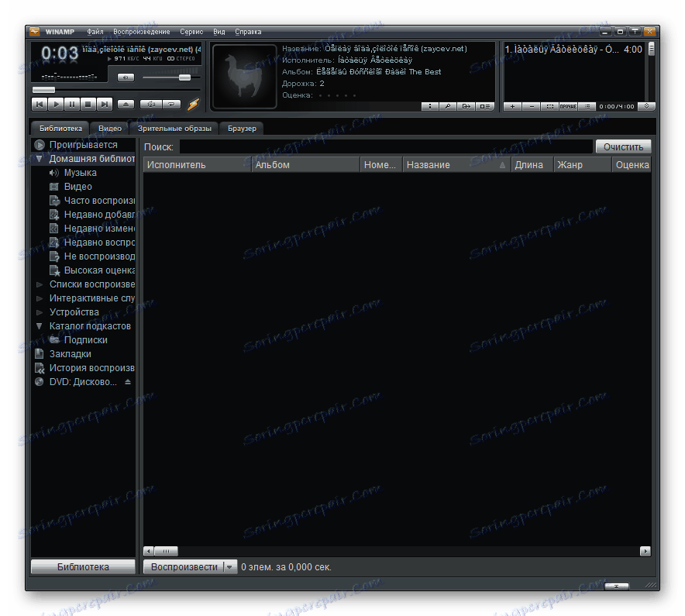Switch to the Зрительные образы tab
The width and height of the screenshot is (685, 616).
174,129
